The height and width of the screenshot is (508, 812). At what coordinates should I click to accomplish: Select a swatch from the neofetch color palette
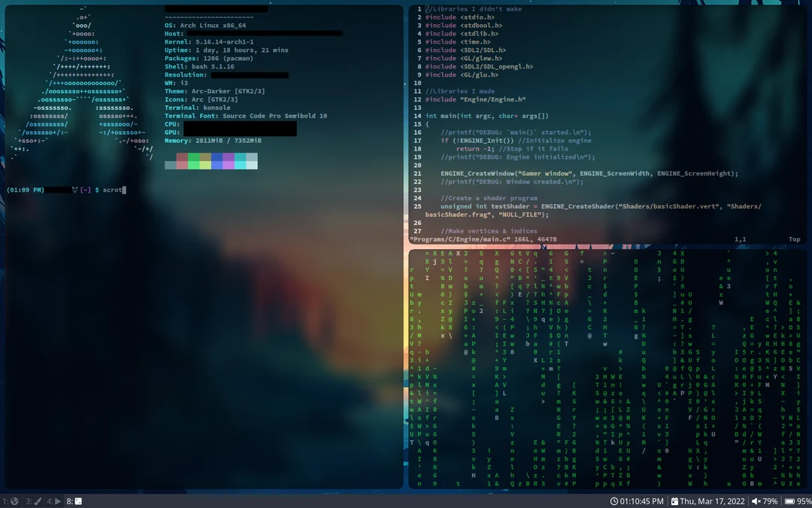pos(211,161)
